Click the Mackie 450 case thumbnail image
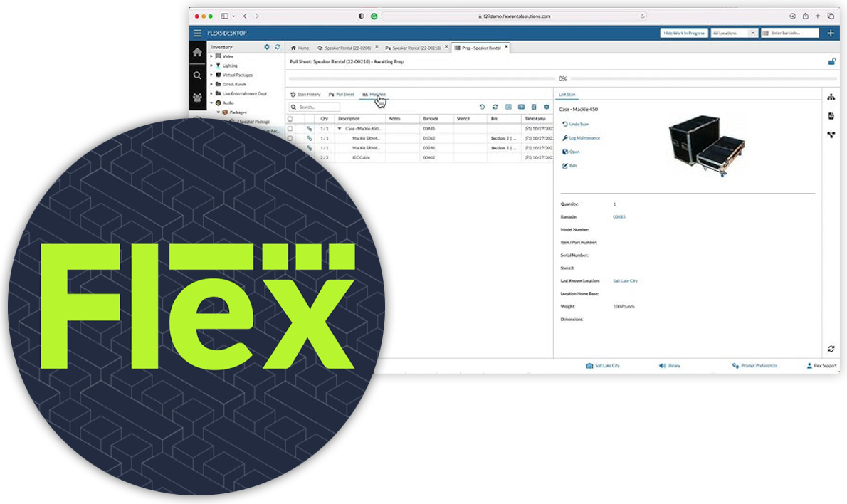The height and width of the screenshot is (504, 847). pyautogui.click(x=707, y=145)
